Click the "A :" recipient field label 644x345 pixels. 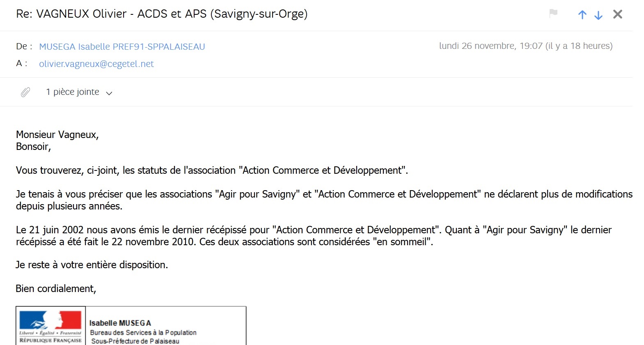point(21,64)
